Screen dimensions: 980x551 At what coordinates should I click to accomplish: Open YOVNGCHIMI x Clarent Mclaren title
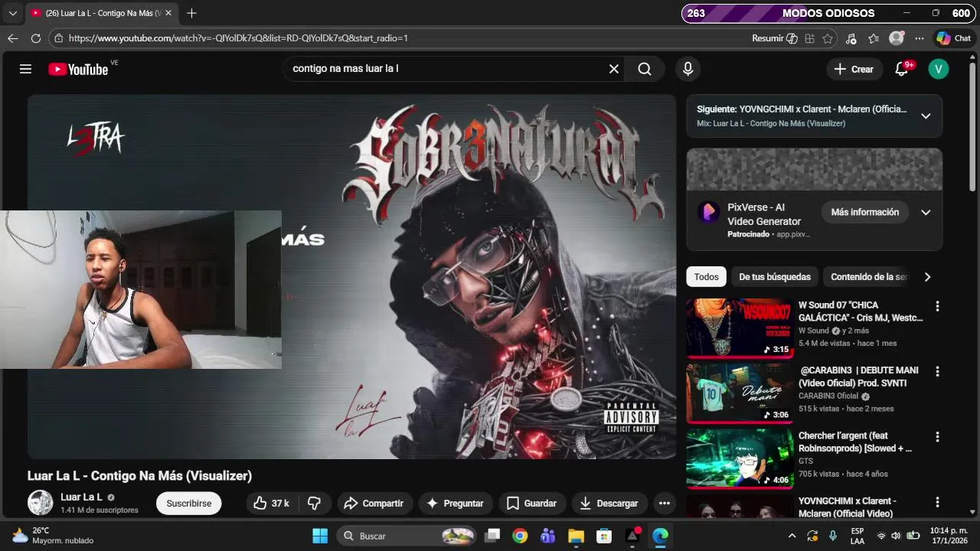coord(848,507)
